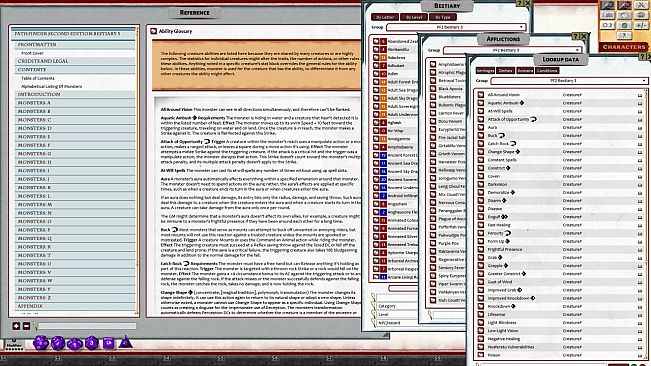Open the Attack of Opportunity link icon
651x366 pixels.
pos(481,119)
